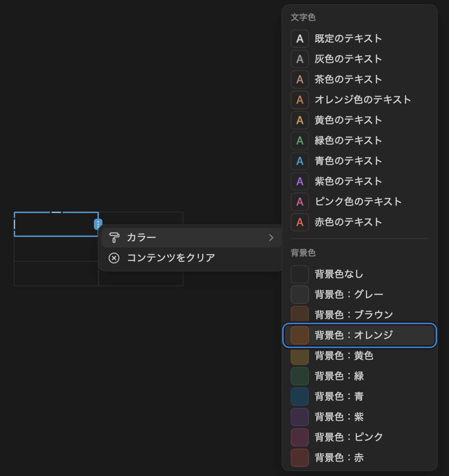Select the gray text A icon
This screenshot has width=449, height=476.
(300, 59)
